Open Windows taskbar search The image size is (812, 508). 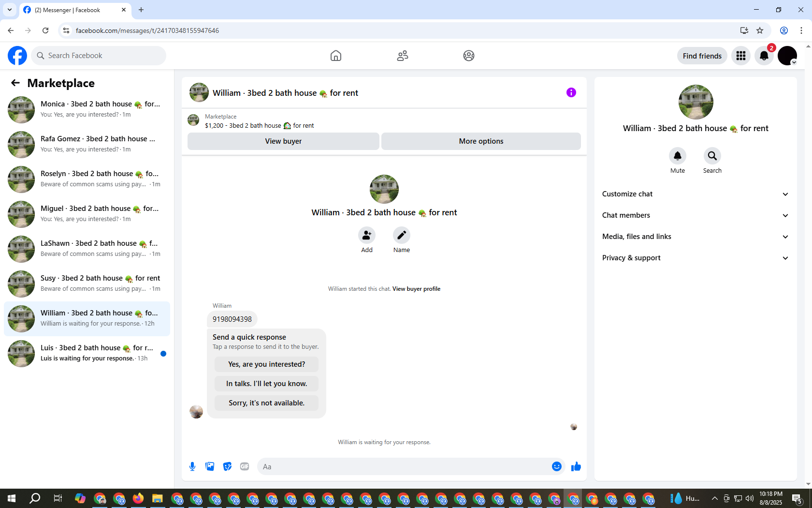pyautogui.click(x=35, y=498)
